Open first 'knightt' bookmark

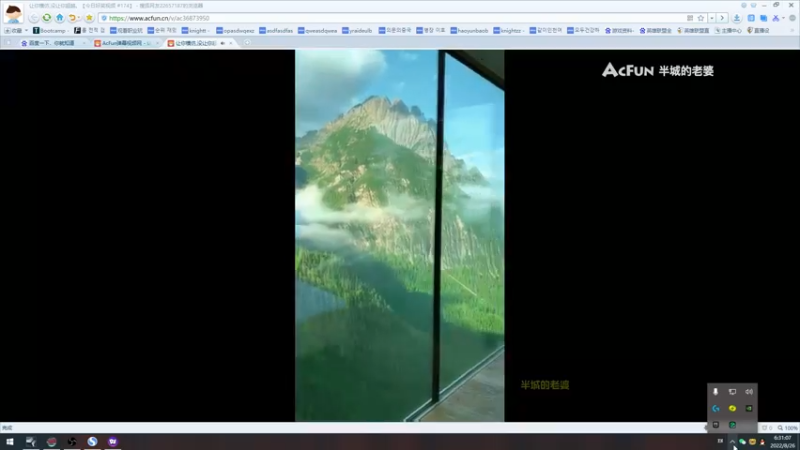point(195,31)
